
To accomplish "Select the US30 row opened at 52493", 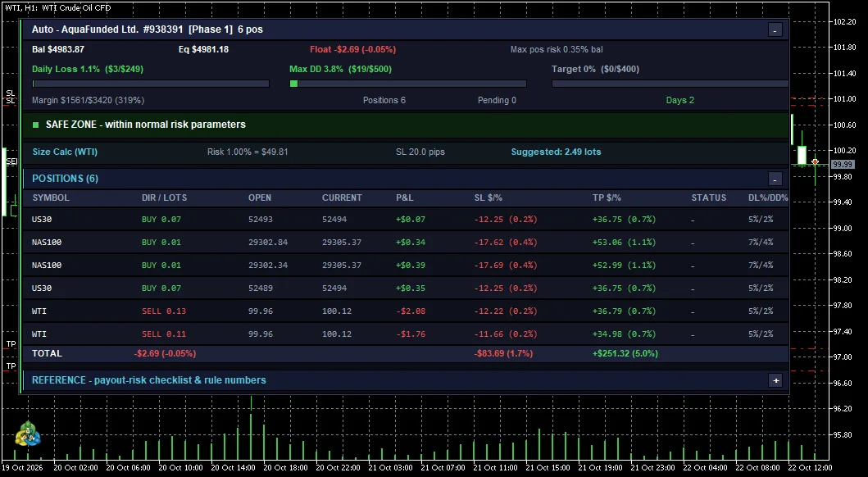I will point(406,219).
